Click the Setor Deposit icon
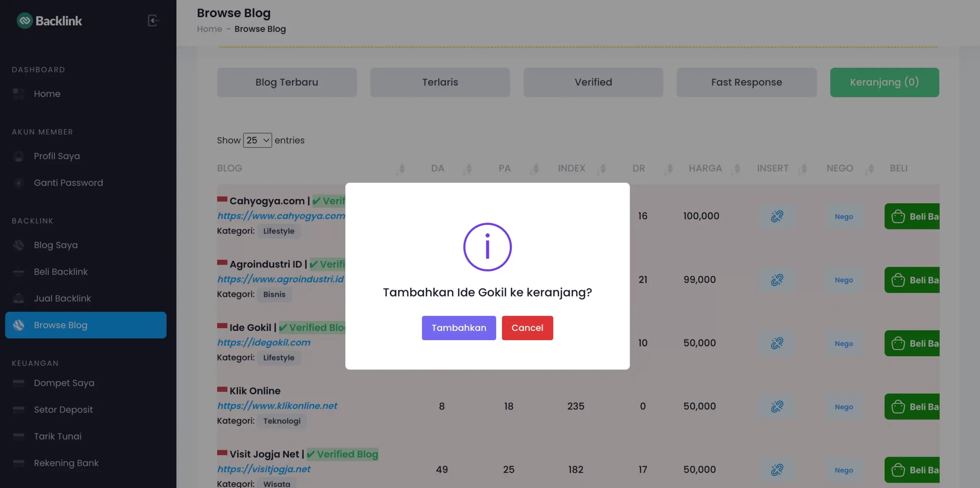This screenshot has width=980, height=488. pyautogui.click(x=19, y=409)
